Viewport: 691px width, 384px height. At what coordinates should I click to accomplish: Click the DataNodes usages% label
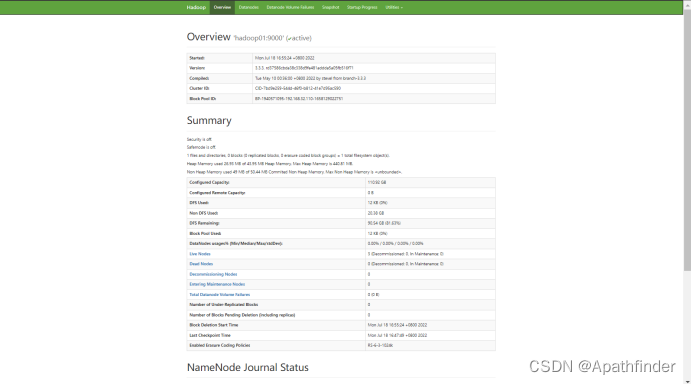point(236,244)
